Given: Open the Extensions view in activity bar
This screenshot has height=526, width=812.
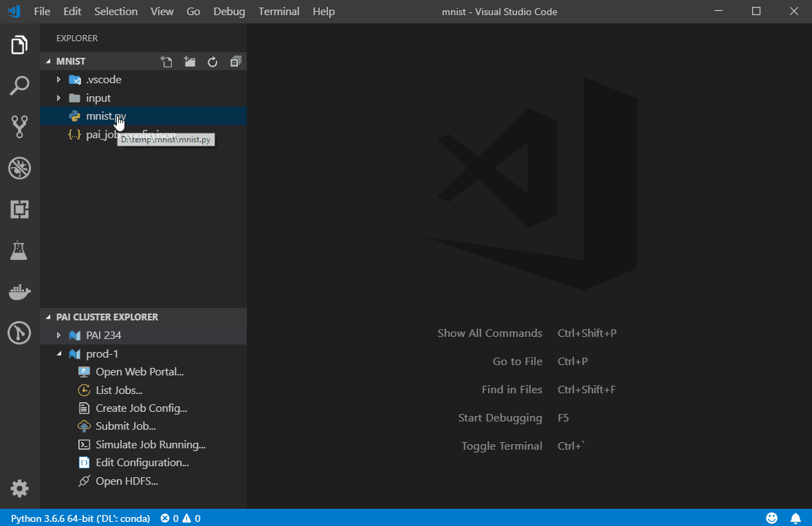Looking at the screenshot, I should [19, 209].
